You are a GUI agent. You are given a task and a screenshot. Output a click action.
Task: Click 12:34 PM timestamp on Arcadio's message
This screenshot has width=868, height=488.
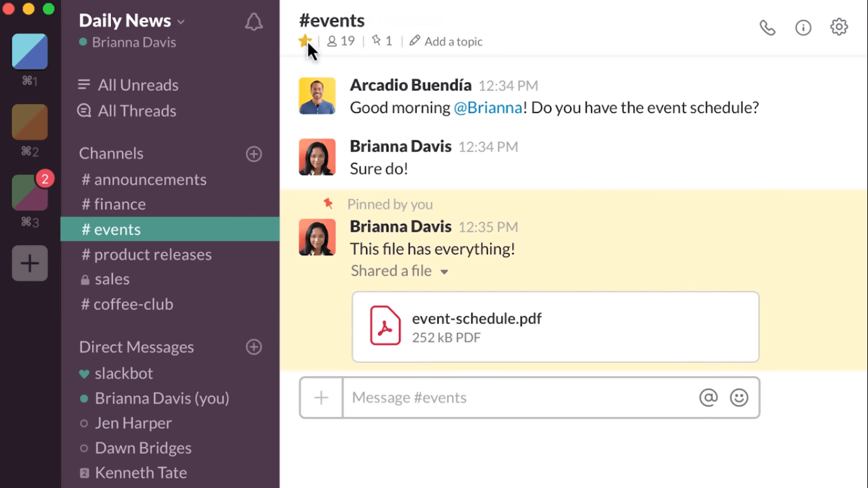pos(508,86)
